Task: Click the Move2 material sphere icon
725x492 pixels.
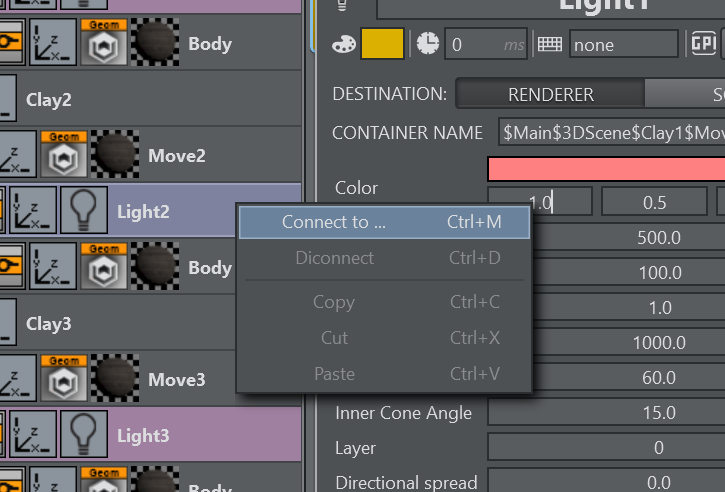Action: [x=116, y=155]
